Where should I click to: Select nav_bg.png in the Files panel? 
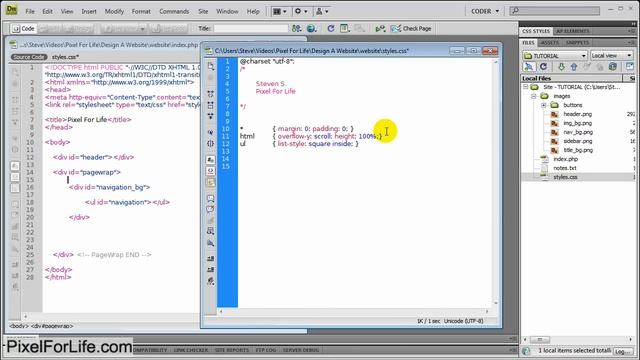pos(578,132)
